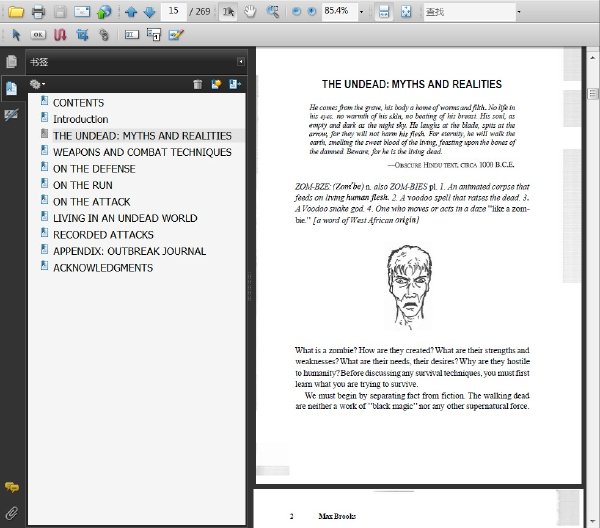Click the scrollbar down arrow
This screenshot has width=600, height=528.
[593, 521]
